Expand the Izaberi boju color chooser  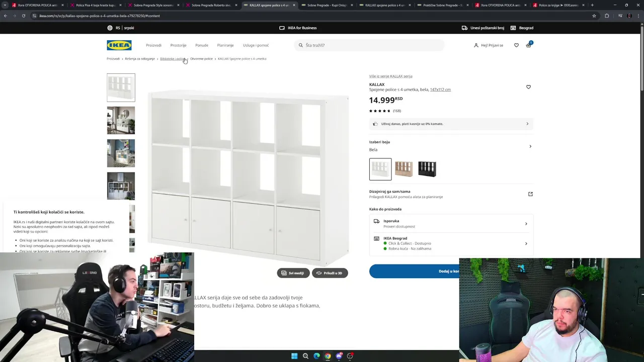coord(451,146)
